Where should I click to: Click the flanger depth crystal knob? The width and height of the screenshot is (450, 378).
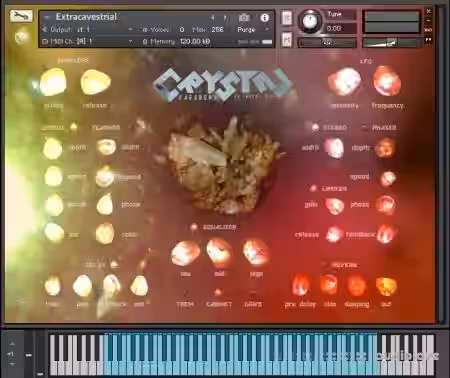[x=106, y=147]
